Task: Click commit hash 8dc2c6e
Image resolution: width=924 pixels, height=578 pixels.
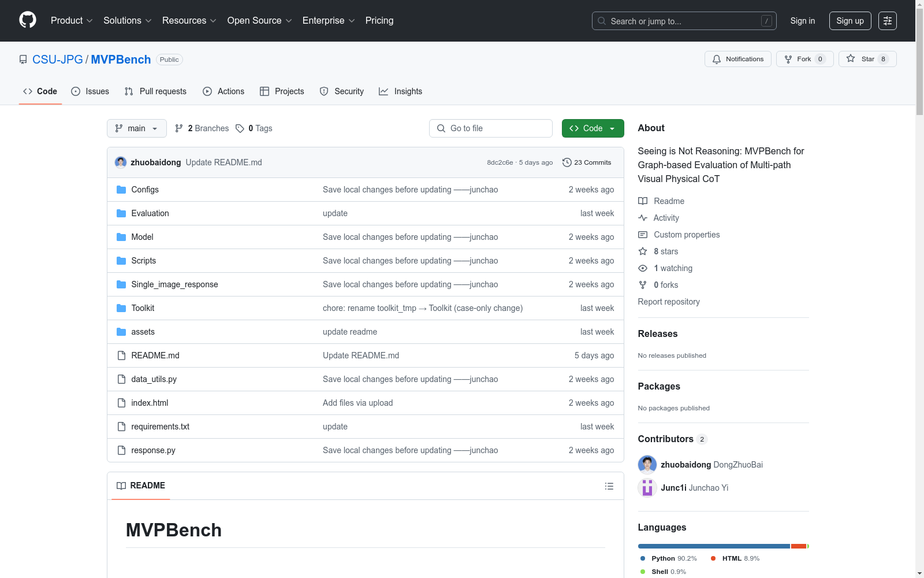Action: [500, 162]
